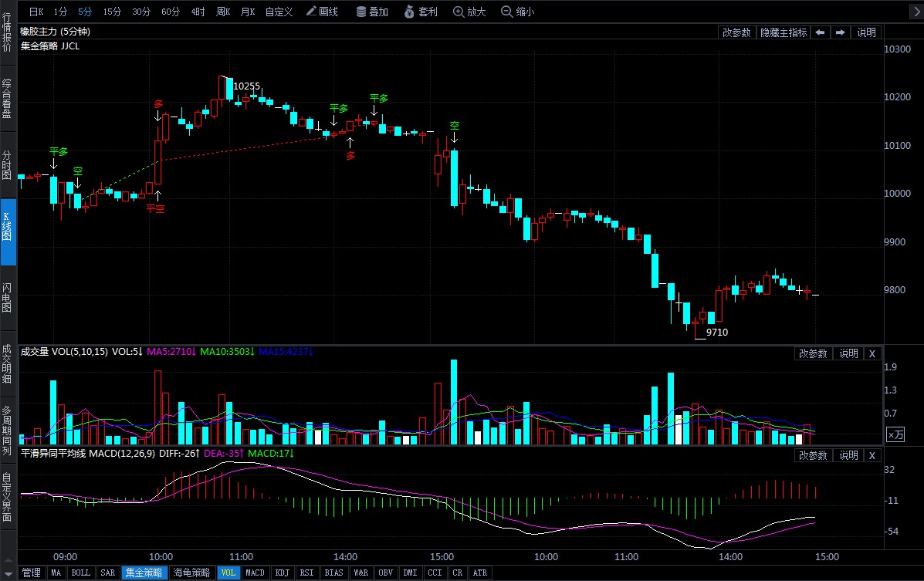Viewport: 924px width, 581px height.
Task: Select CCI indicator tab
Action: coord(435,573)
